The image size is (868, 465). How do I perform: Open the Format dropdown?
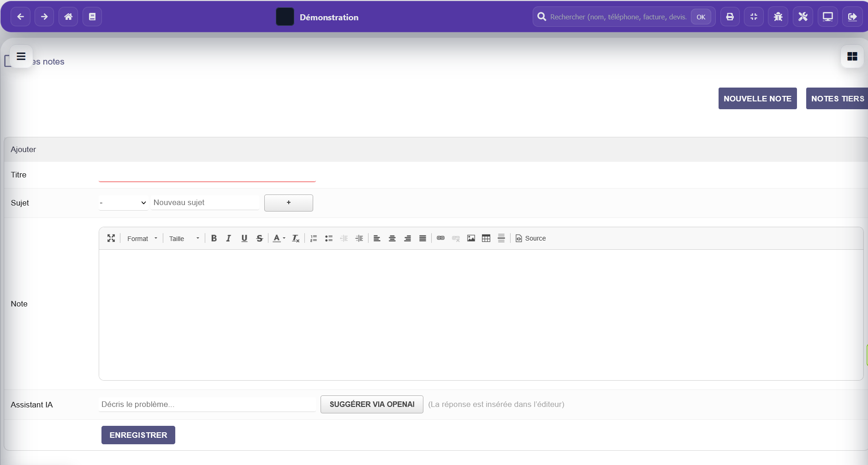(x=142, y=239)
